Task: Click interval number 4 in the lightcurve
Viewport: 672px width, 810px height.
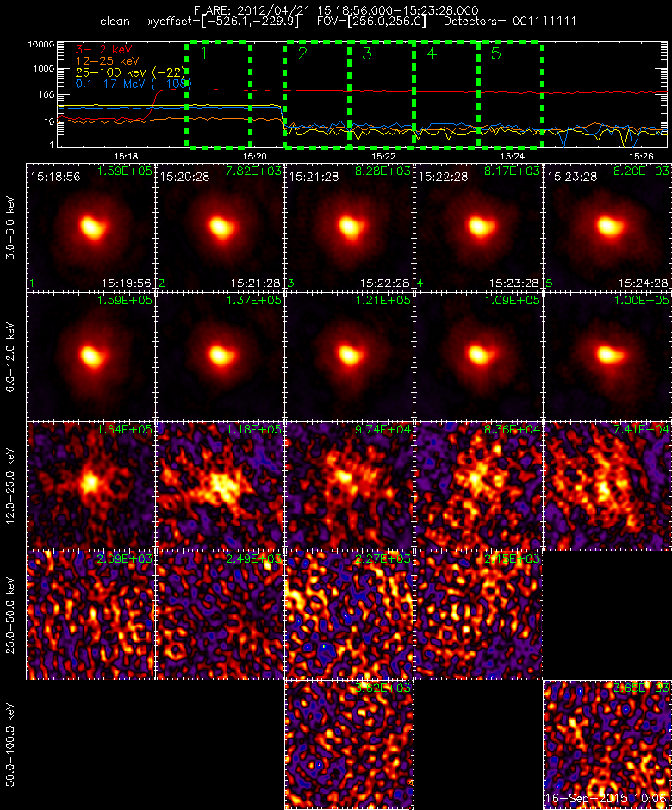Action: pos(432,53)
